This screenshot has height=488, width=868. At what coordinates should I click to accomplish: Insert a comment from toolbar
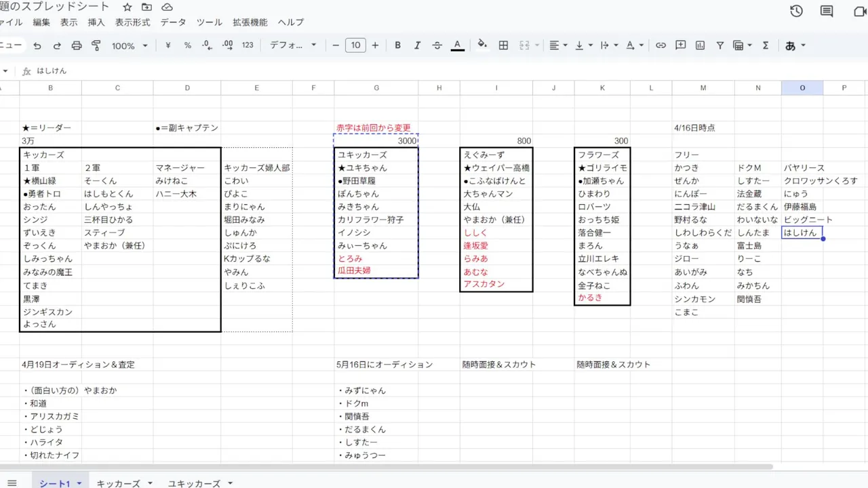pos(680,45)
